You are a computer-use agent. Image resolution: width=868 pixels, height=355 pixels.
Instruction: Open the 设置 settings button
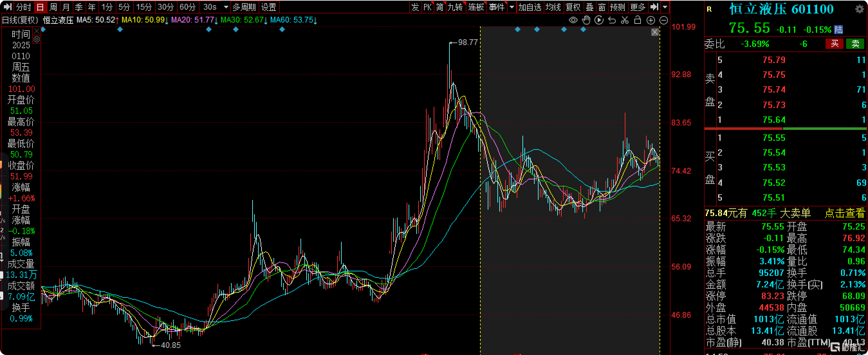pyautogui.click(x=269, y=7)
